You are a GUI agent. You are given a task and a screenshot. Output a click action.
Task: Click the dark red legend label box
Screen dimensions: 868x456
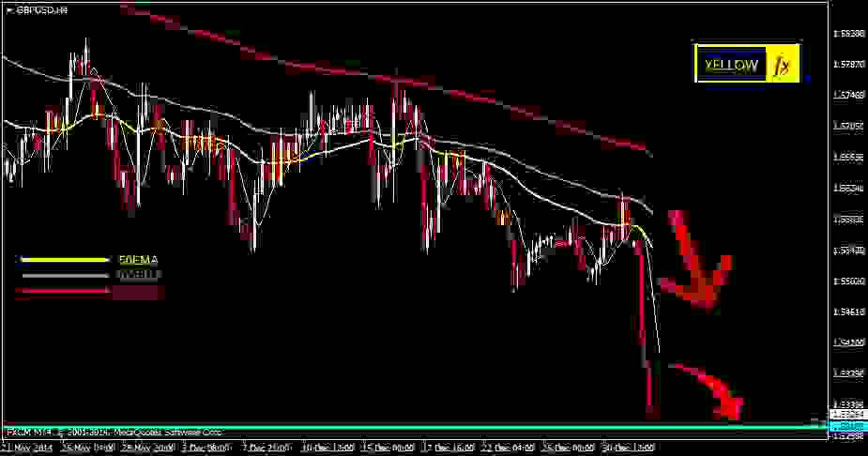[137, 293]
